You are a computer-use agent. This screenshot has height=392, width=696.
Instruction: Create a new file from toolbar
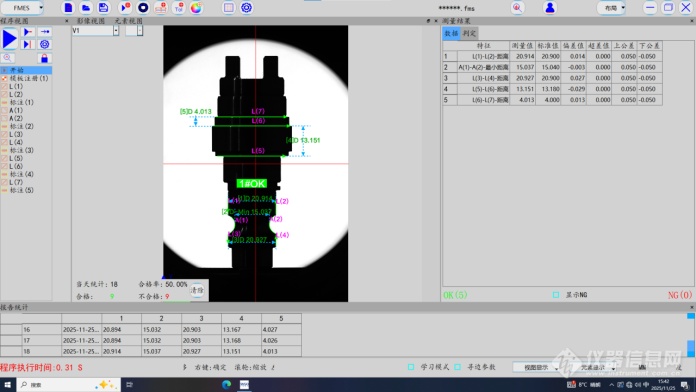coord(68,8)
